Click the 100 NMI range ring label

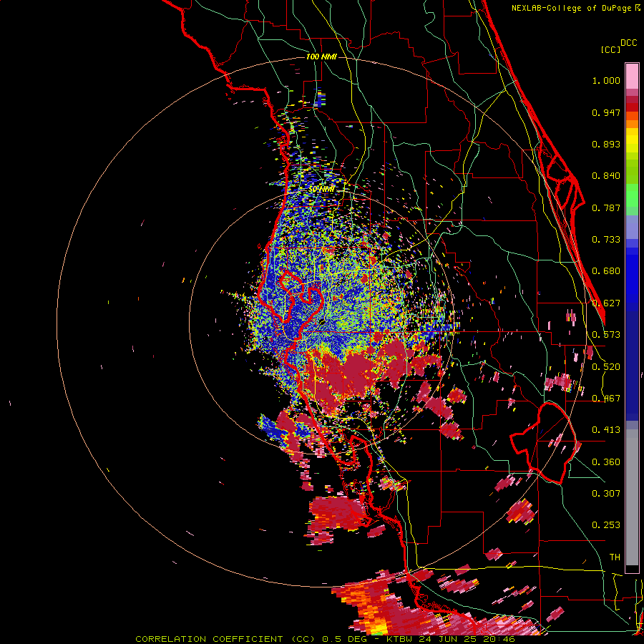[321, 57]
